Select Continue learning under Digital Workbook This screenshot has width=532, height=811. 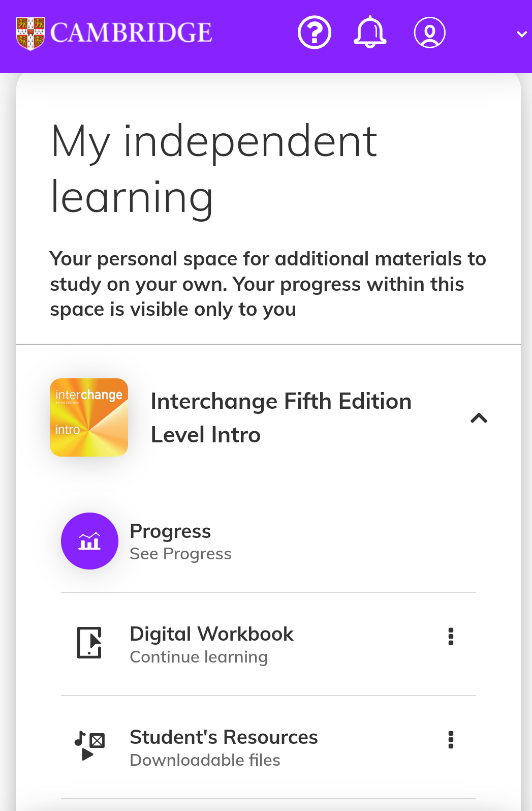pyautogui.click(x=199, y=657)
